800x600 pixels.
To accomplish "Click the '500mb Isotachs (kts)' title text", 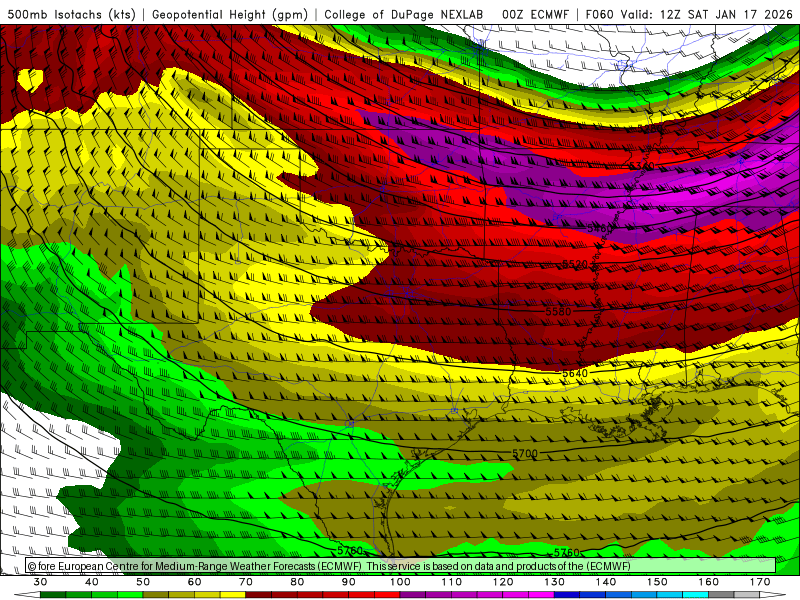I will [71, 14].
